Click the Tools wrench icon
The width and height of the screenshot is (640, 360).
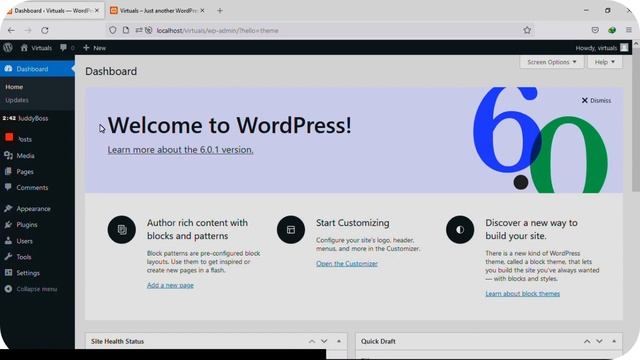click(x=9, y=257)
